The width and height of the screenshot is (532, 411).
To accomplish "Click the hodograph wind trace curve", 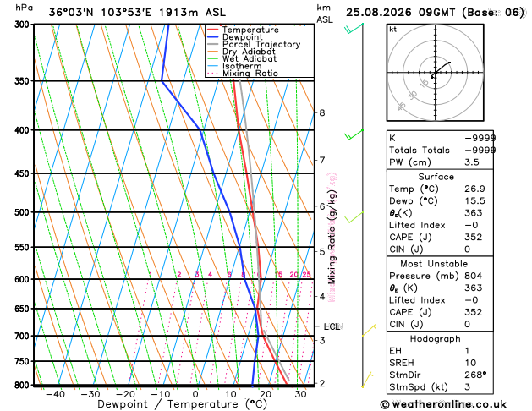I will click(441, 69).
